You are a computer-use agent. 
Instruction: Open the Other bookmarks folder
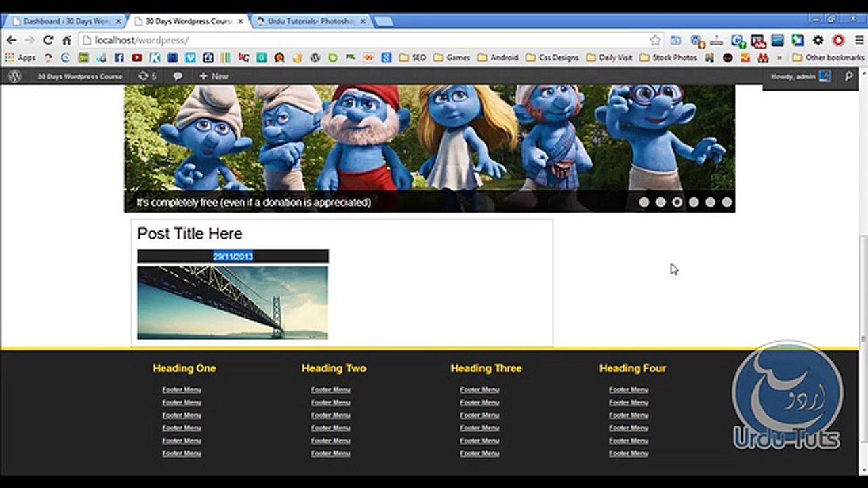pyautogui.click(x=828, y=58)
